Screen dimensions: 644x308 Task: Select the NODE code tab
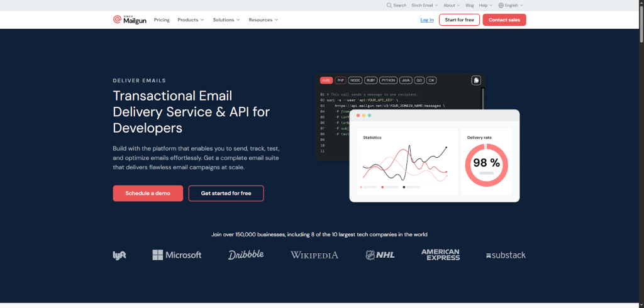coord(355,80)
